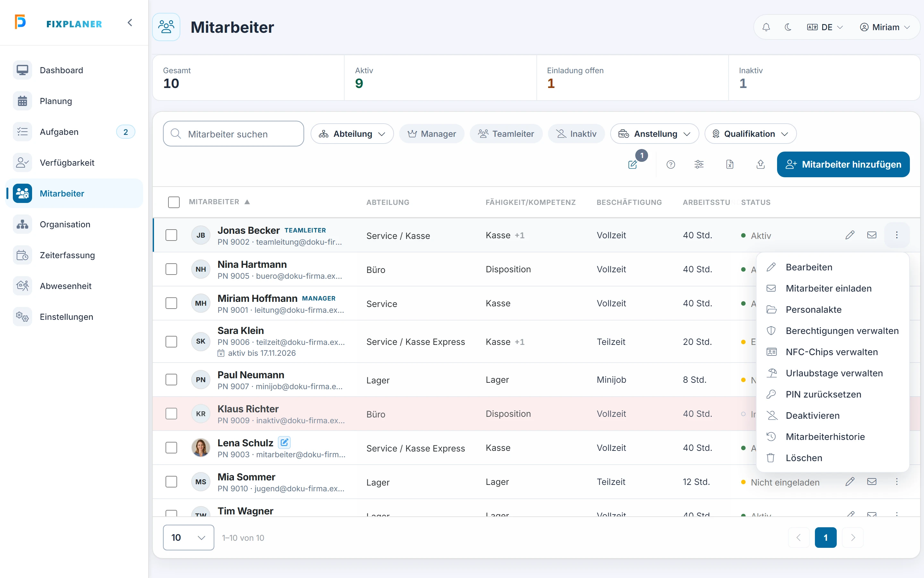Send invitation envelope icon for Jonas Becker

point(871,235)
